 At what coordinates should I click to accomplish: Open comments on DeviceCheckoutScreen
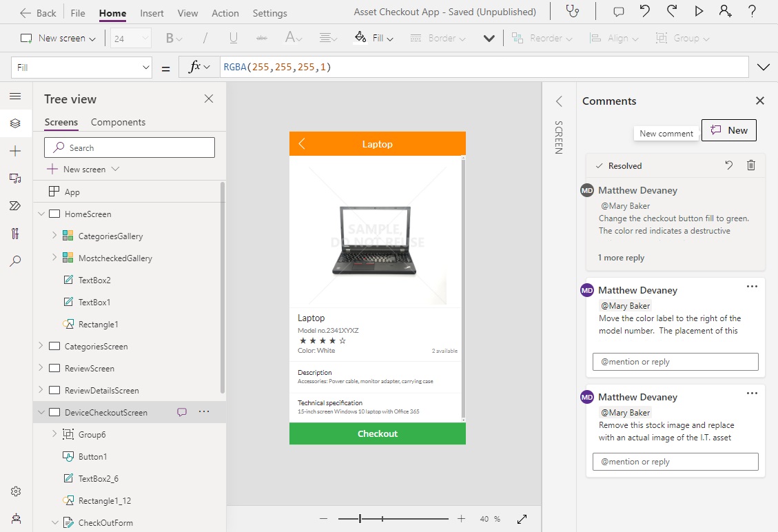(181, 412)
